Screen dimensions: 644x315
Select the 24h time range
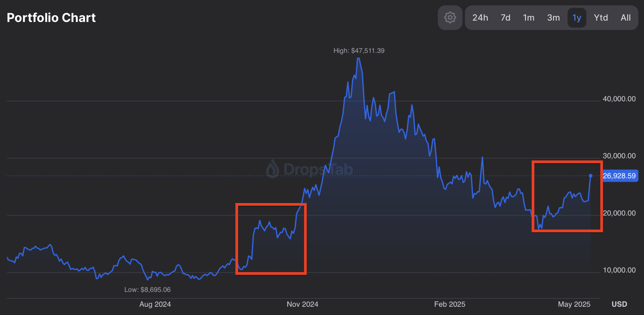click(x=480, y=18)
